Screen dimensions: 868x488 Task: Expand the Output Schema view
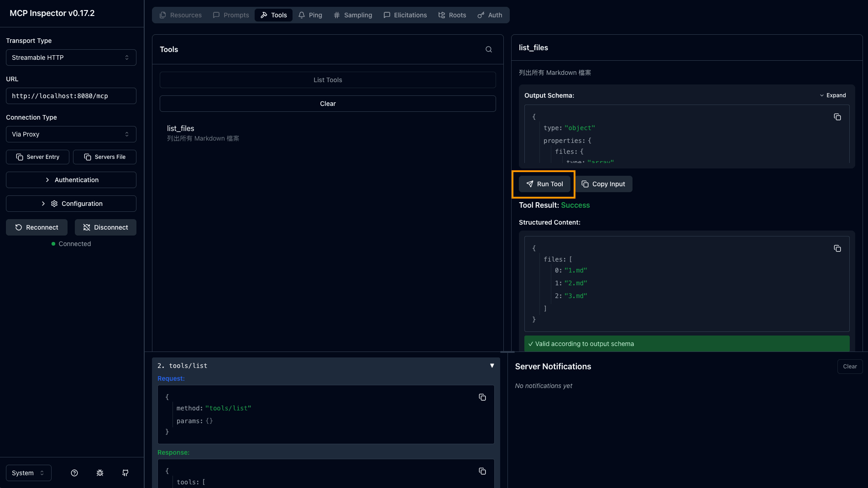pos(832,95)
